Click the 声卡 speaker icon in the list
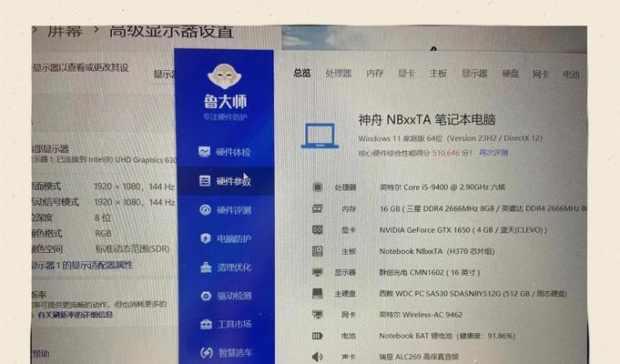Image resolution: width=620 pixels, height=364 pixels. coord(318,357)
